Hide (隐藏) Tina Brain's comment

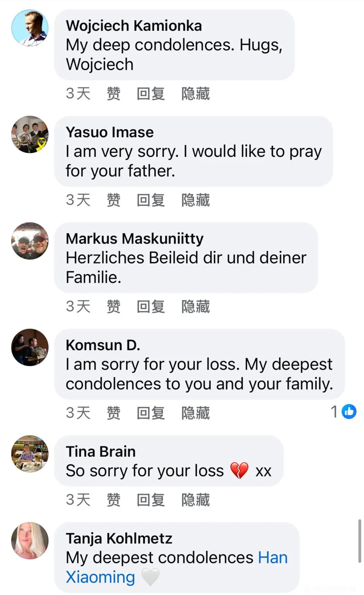[x=195, y=500]
